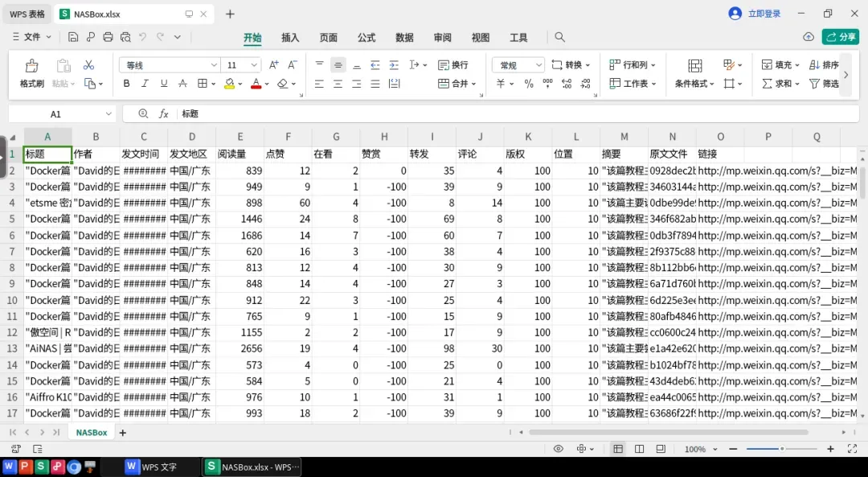Toggle bold formatting
Image resolution: width=868 pixels, height=477 pixels.
(x=127, y=84)
